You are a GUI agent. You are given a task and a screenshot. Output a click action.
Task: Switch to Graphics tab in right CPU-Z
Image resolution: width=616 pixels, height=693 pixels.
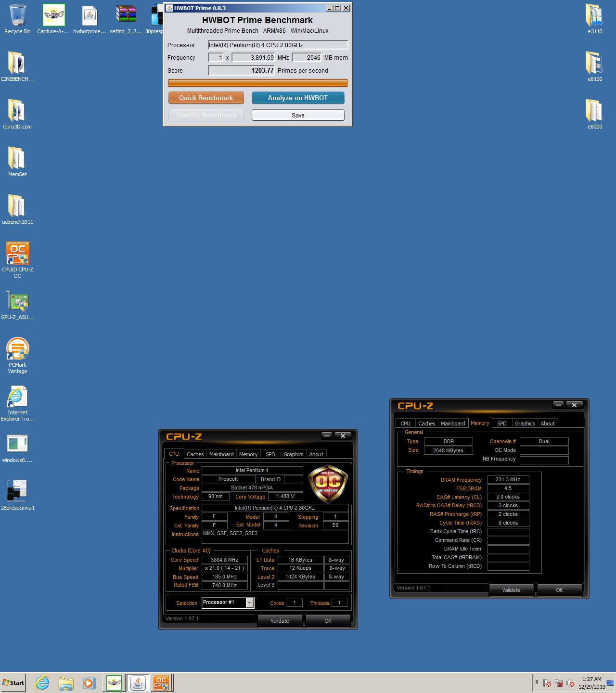click(x=525, y=423)
